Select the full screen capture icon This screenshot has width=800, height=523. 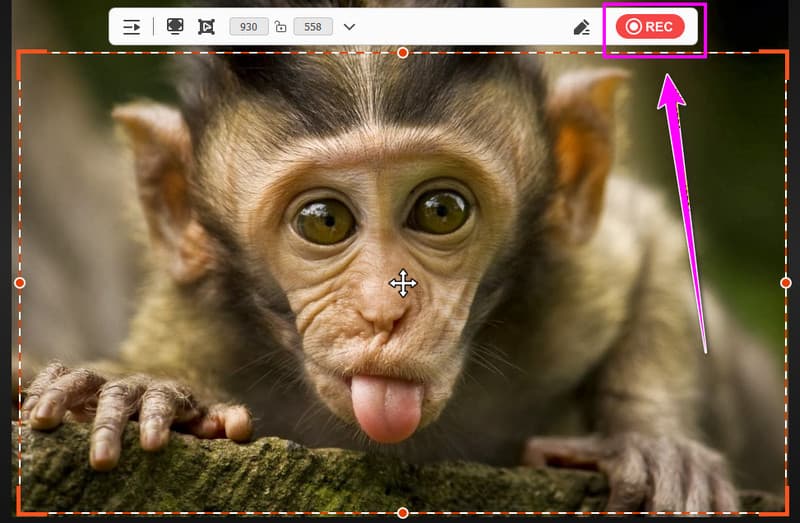coord(174,27)
